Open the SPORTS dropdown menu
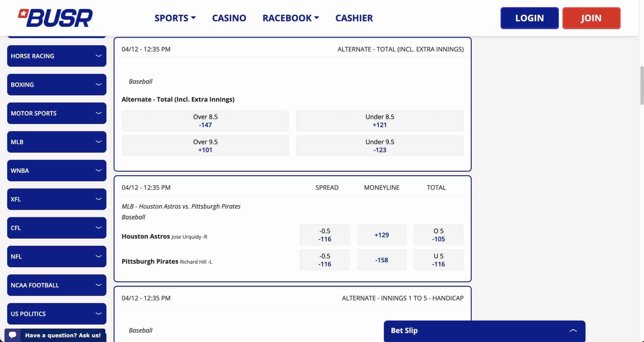Screen dimensions: 644x342 click(175, 18)
